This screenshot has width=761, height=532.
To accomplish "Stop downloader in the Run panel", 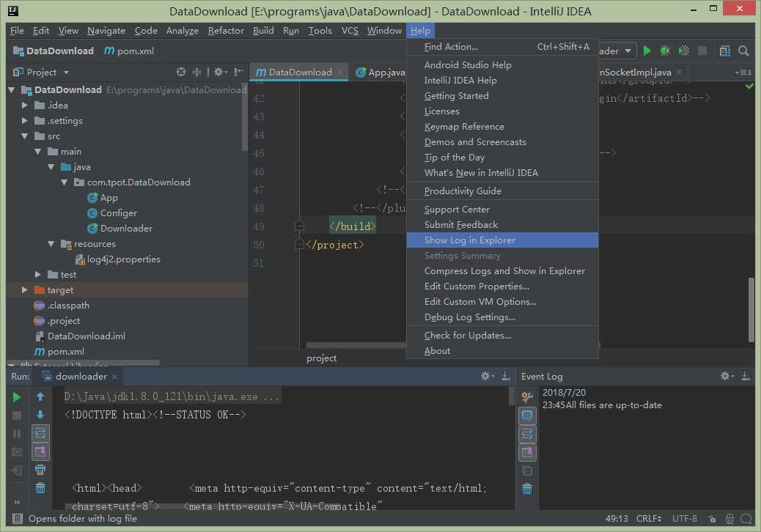I will (x=17, y=415).
